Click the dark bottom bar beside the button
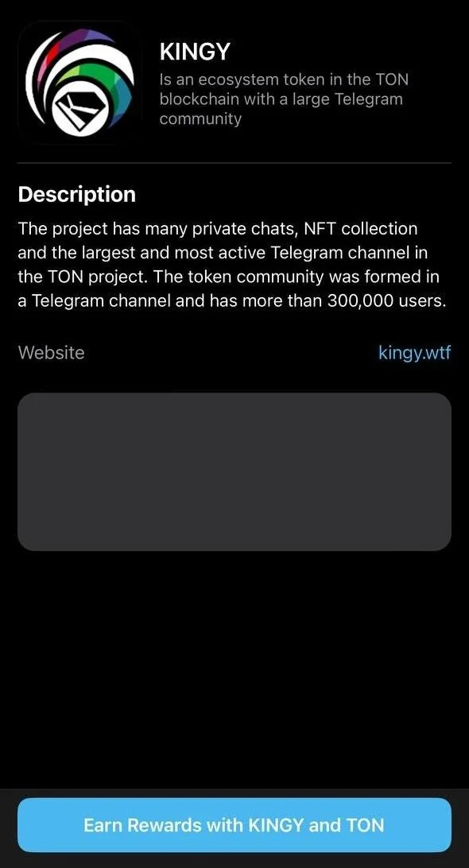This screenshot has width=469, height=868. coord(234,860)
